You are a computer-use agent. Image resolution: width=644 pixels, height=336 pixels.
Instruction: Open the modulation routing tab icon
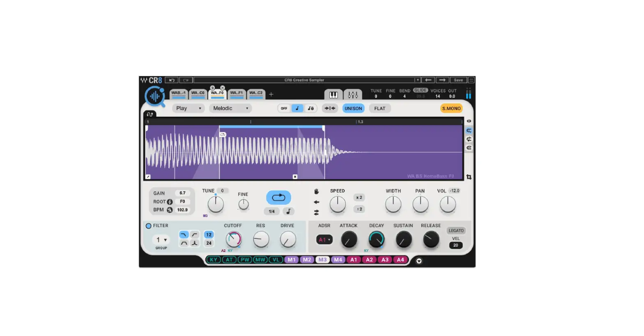pos(150,114)
